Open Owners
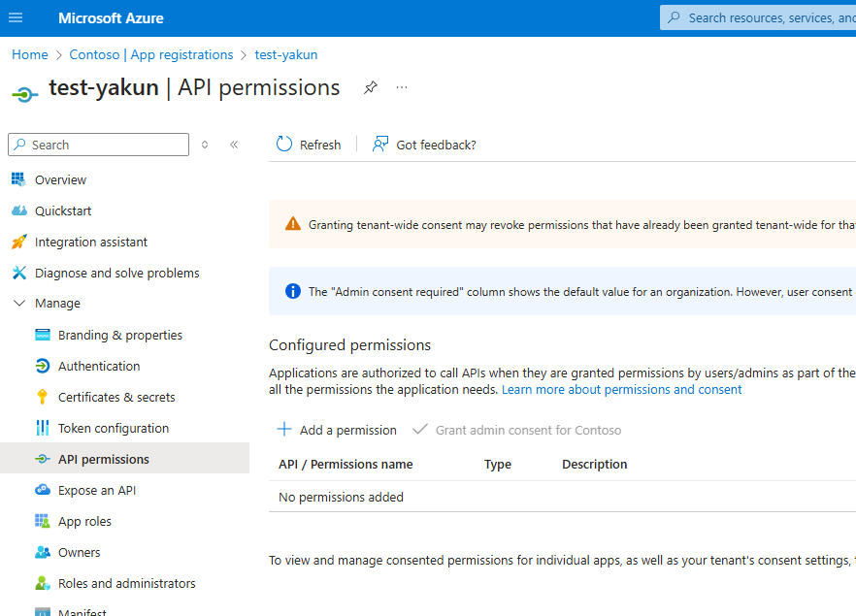 [80, 553]
